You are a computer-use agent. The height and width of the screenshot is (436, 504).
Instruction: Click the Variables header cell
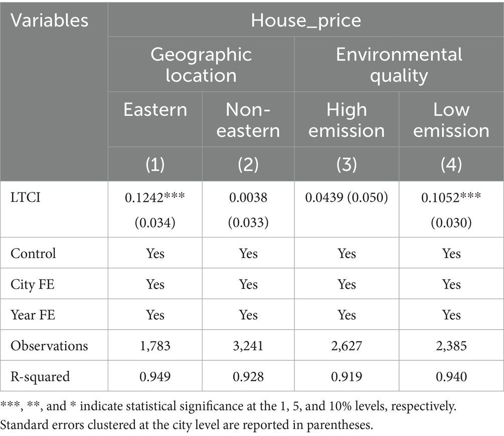(50, 21)
